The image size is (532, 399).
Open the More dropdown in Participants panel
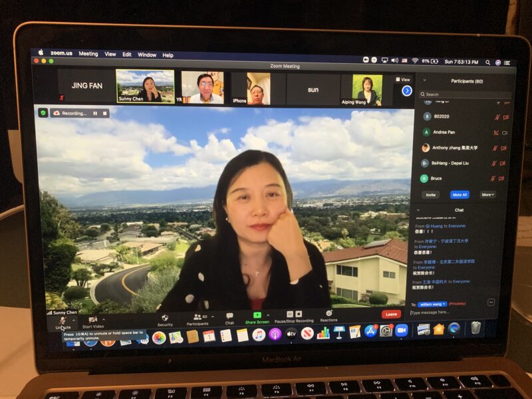(488, 195)
